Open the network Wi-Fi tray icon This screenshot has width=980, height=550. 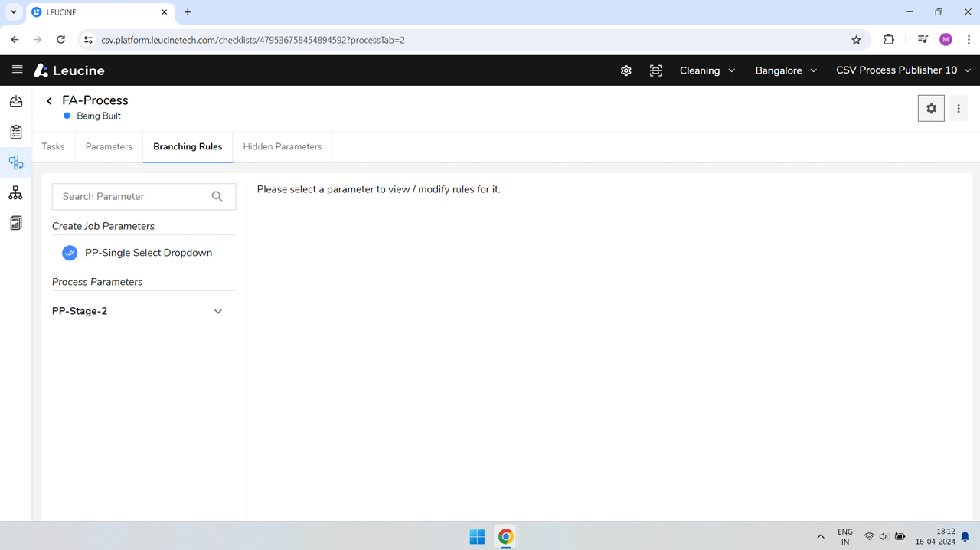click(869, 537)
